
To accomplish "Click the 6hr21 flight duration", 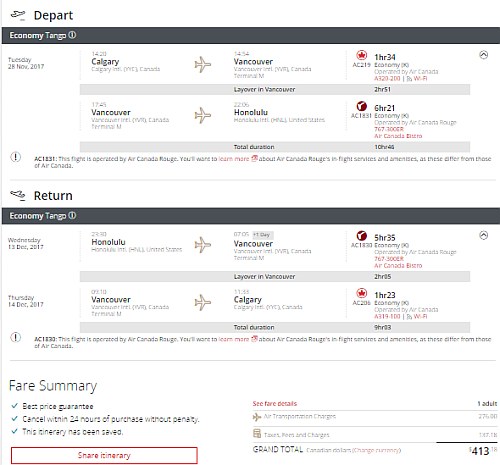I will click(385, 108).
